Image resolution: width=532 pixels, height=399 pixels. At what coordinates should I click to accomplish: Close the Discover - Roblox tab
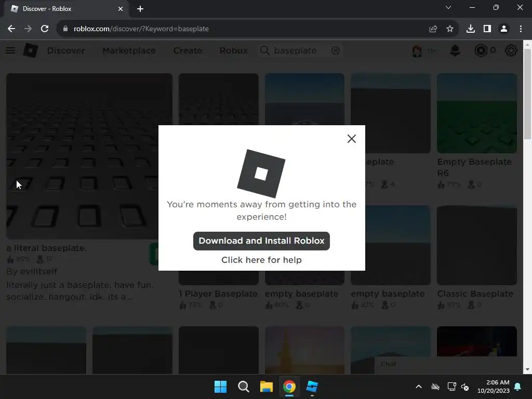point(121,9)
